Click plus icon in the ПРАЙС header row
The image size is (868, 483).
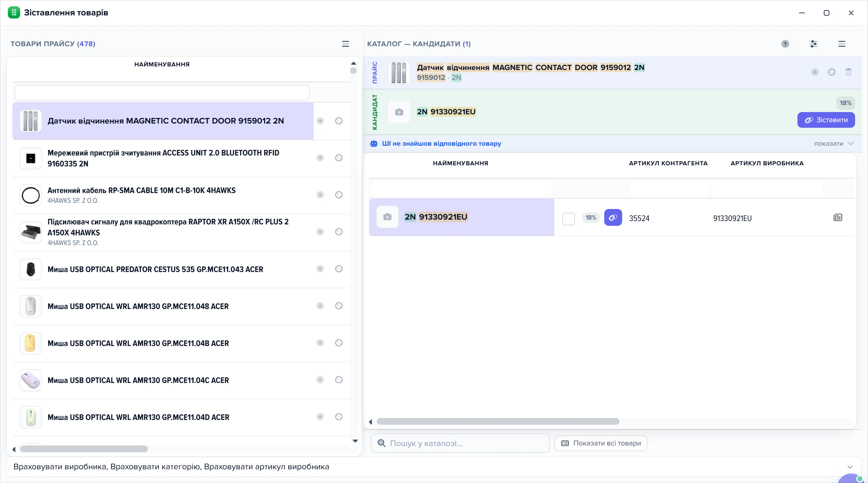point(815,72)
